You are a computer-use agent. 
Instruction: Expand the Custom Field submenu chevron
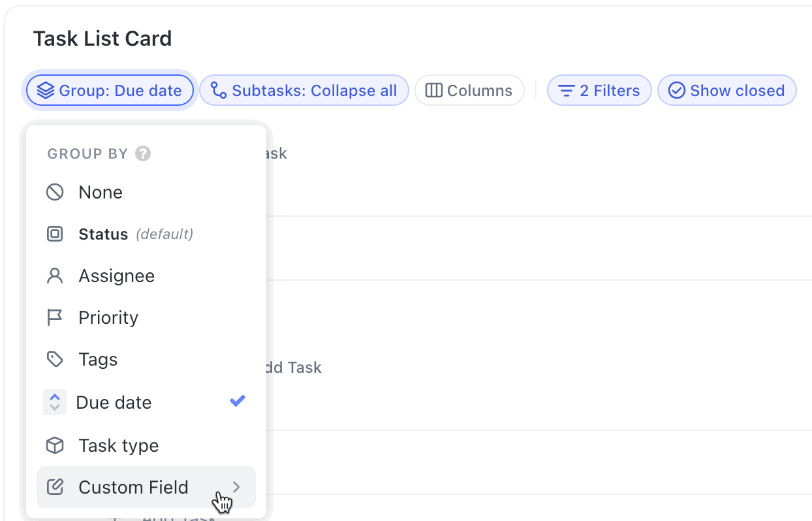point(237,486)
